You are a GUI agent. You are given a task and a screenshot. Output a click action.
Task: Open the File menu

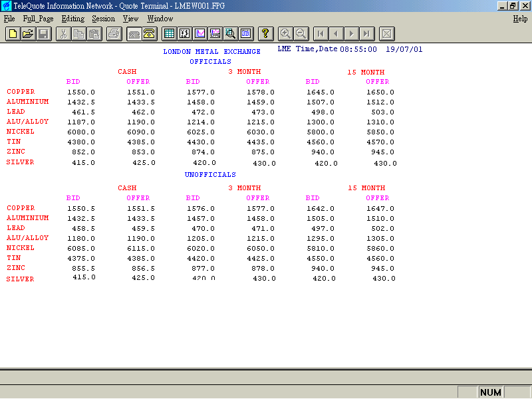pyautogui.click(x=9, y=19)
